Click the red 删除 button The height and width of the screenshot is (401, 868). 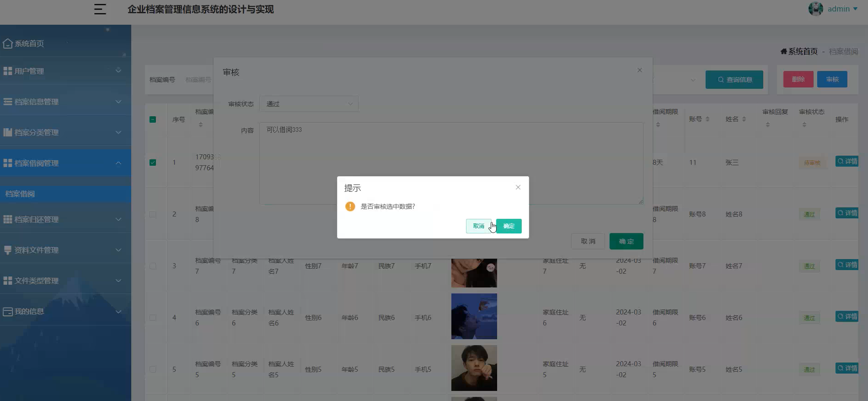point(798,79)
